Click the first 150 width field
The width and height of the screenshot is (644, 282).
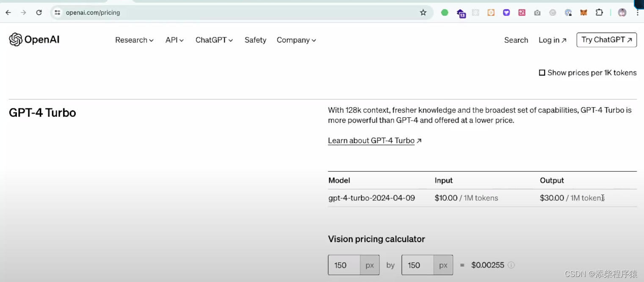(344, 265)
